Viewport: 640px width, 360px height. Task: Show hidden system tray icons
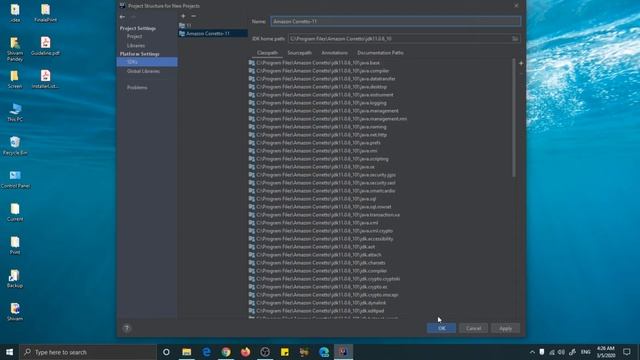click(532, 352)
